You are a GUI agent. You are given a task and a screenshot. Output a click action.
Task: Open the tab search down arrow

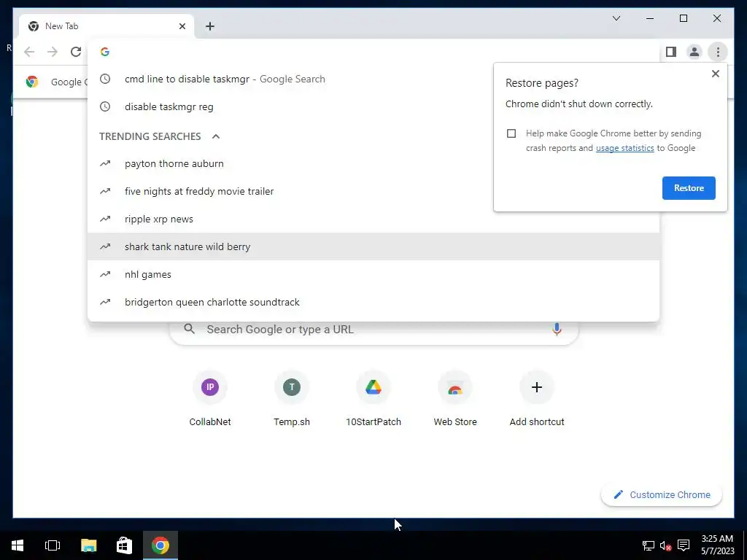(616, 18)
